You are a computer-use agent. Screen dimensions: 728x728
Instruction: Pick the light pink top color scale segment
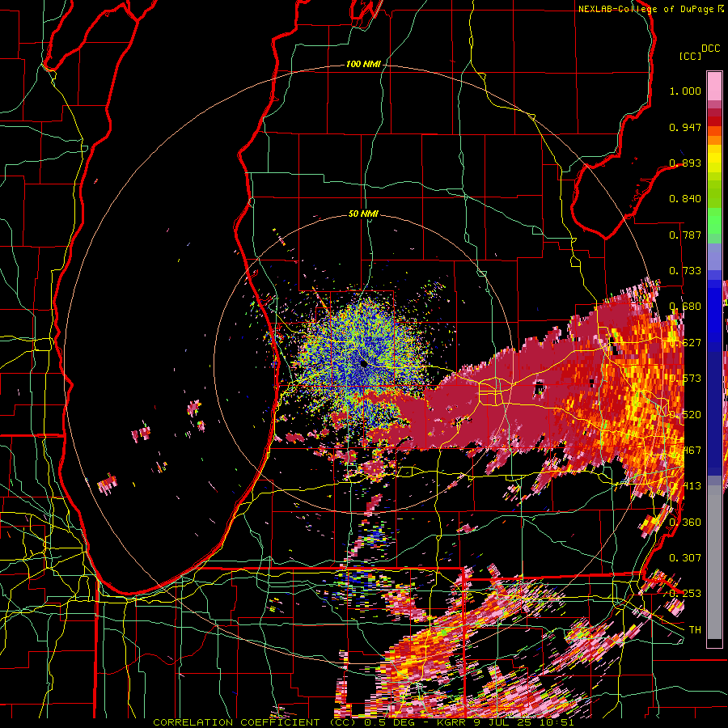[714, 87]
